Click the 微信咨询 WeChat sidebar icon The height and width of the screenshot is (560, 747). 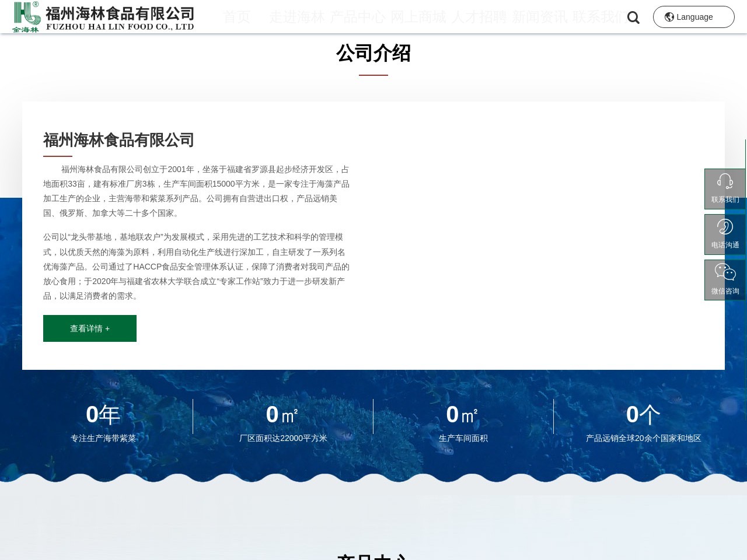pyautogui.click(x=725, y=280)
